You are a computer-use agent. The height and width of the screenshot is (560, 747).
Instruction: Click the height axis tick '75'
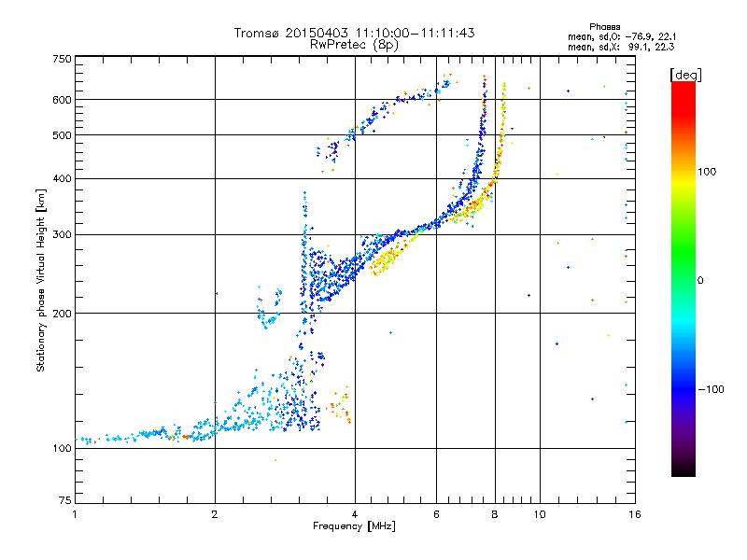pyautogui.click(x=65, y=500)
